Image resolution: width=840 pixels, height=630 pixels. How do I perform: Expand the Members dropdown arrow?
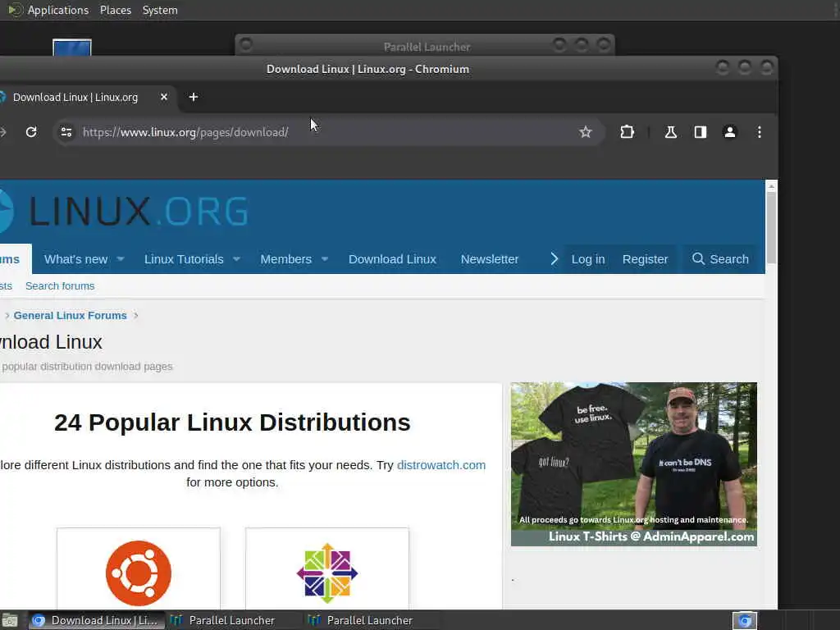[325, 258]
